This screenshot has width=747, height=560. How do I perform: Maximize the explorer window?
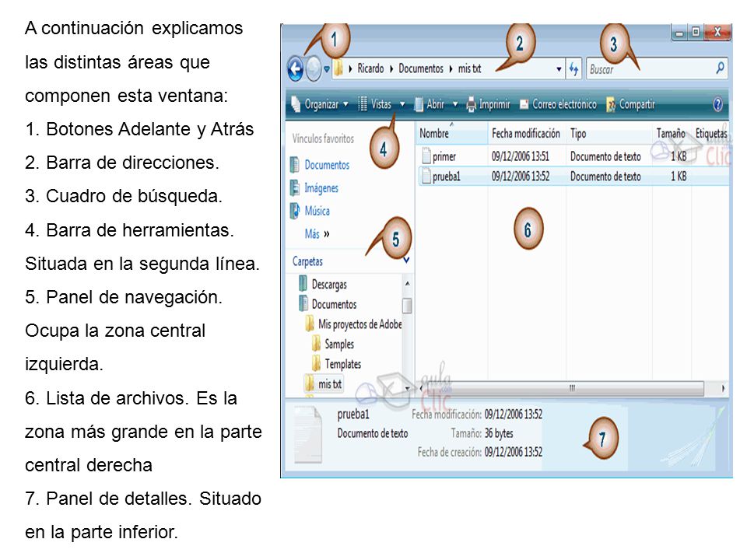(696, 33)
